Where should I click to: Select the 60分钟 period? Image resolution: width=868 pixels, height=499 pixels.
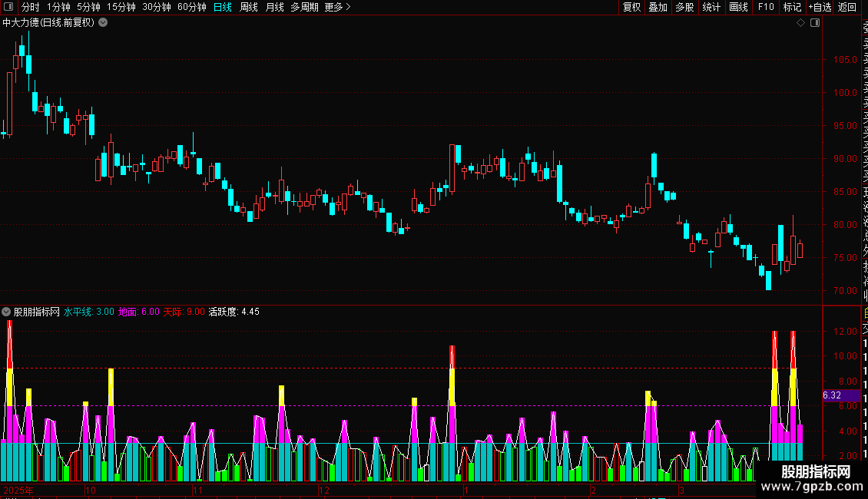tap(191, 7)
